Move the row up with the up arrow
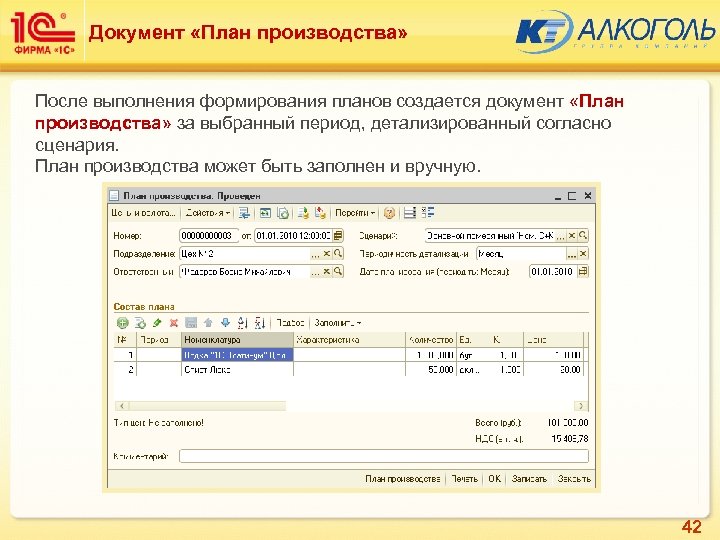 click(208, 323)
